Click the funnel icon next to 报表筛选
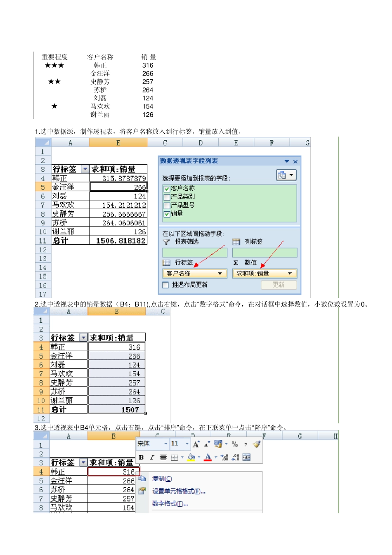The image size is (392, 555). click(166, 242)
